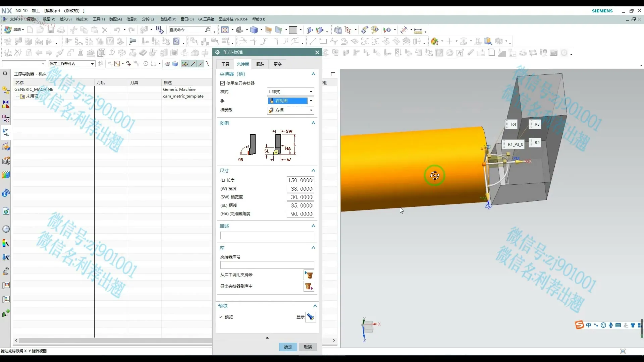Click retrieve holder from library icon
This screenshot has width=644, height=362.
pos(309,275)
